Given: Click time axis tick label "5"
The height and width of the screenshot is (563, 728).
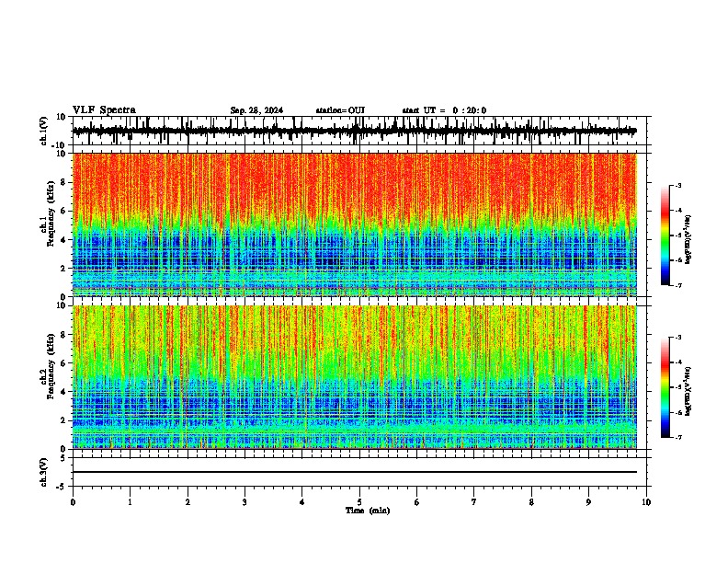Looking at the screenshot, I should coord(359,502).
